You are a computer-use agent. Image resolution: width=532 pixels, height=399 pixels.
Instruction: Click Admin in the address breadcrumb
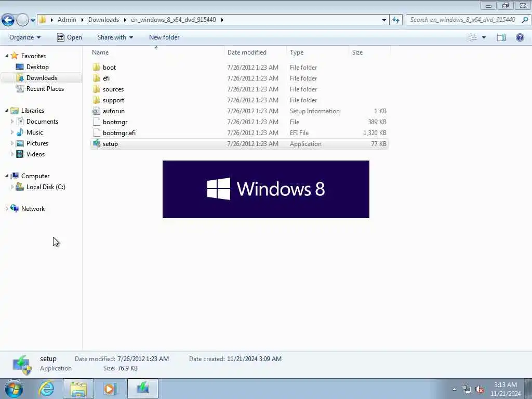[x=67, y=20]
